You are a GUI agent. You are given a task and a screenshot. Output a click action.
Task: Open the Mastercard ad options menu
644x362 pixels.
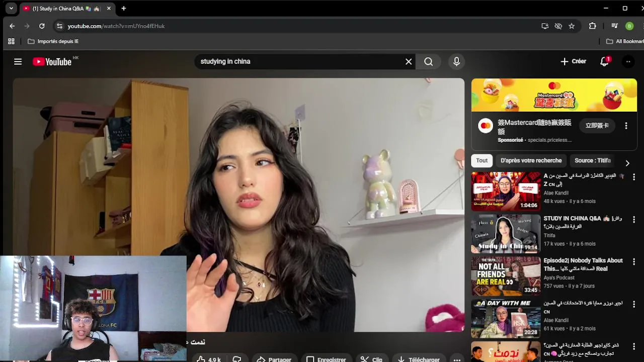click(626, 126)
